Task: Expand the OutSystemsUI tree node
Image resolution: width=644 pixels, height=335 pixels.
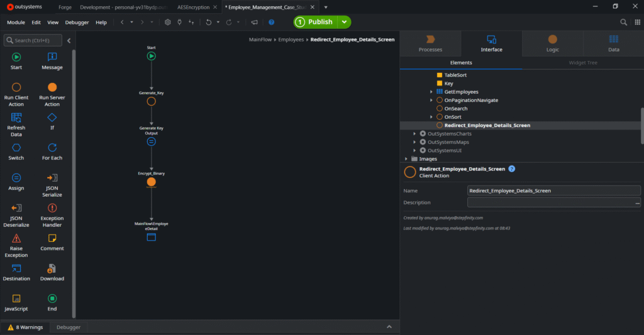Action: (414, 150)
